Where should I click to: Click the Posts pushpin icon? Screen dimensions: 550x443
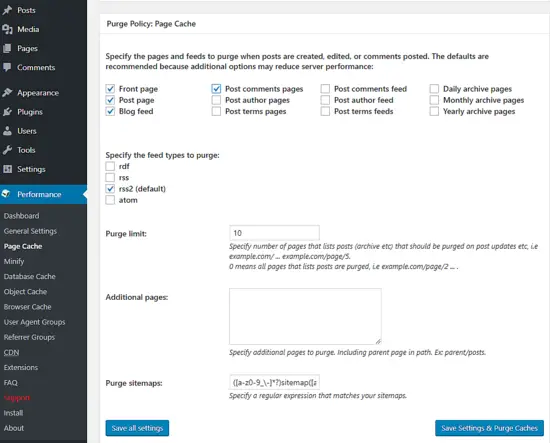pos(7,10)
